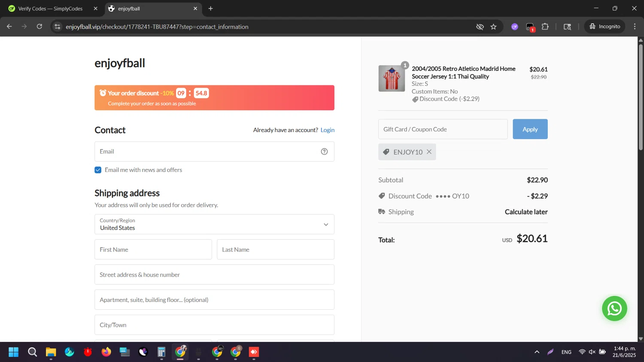Open the ENG language indicator
Viewport: 644px width, 362px height.
[566, 352]
